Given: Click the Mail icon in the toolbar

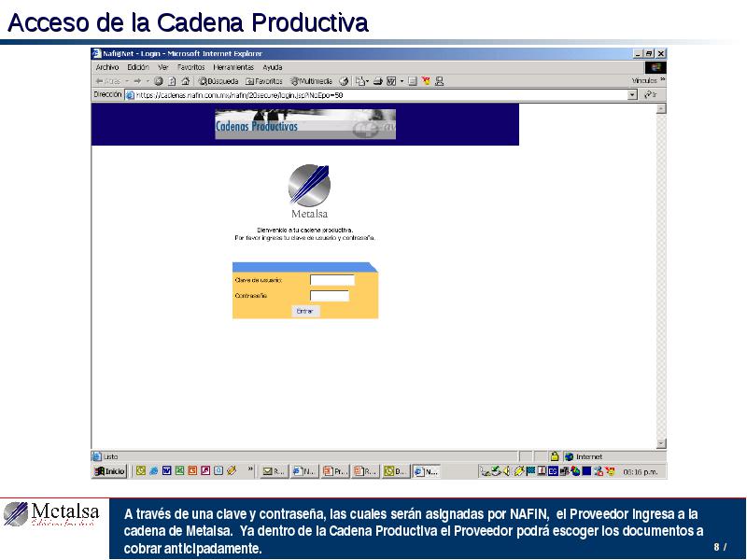Looking at the screenshot, I should point(360,81).
